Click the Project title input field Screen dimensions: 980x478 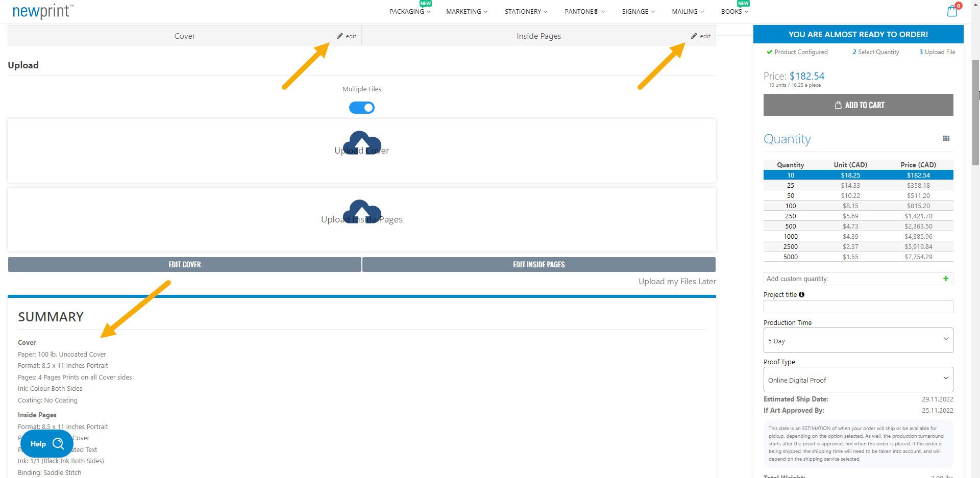(857, 307)
